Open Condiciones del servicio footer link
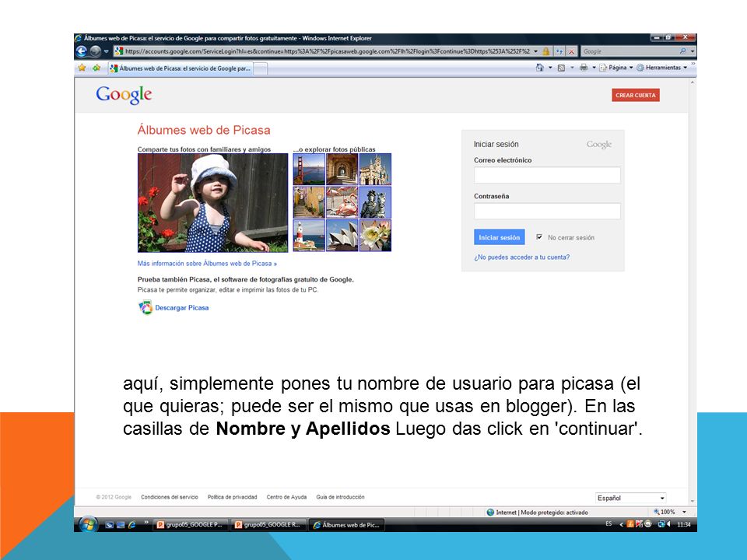This screenshot has height=560, width=747. coord(169,497)
